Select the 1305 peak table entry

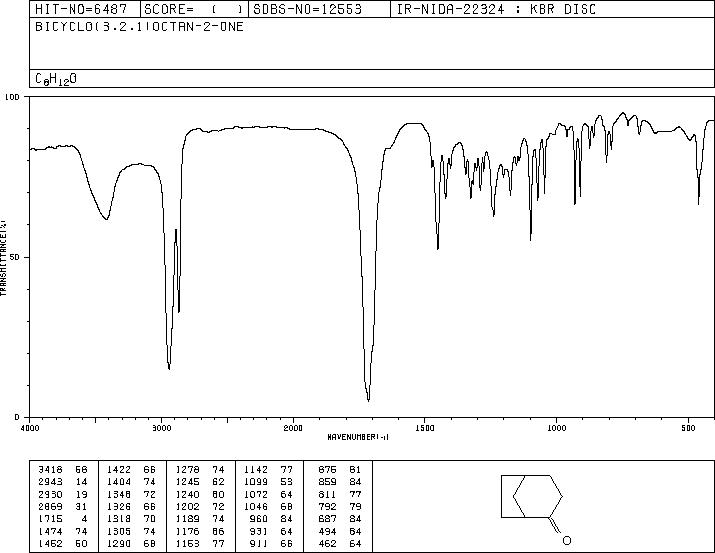pos(131,532)
